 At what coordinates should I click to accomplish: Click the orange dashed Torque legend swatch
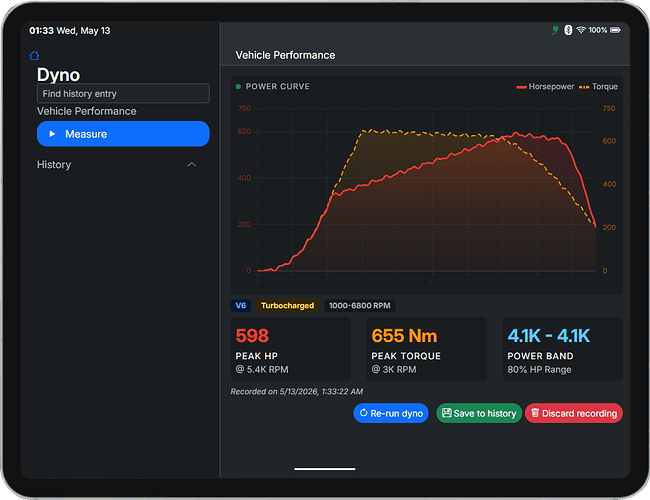(584, 87)
